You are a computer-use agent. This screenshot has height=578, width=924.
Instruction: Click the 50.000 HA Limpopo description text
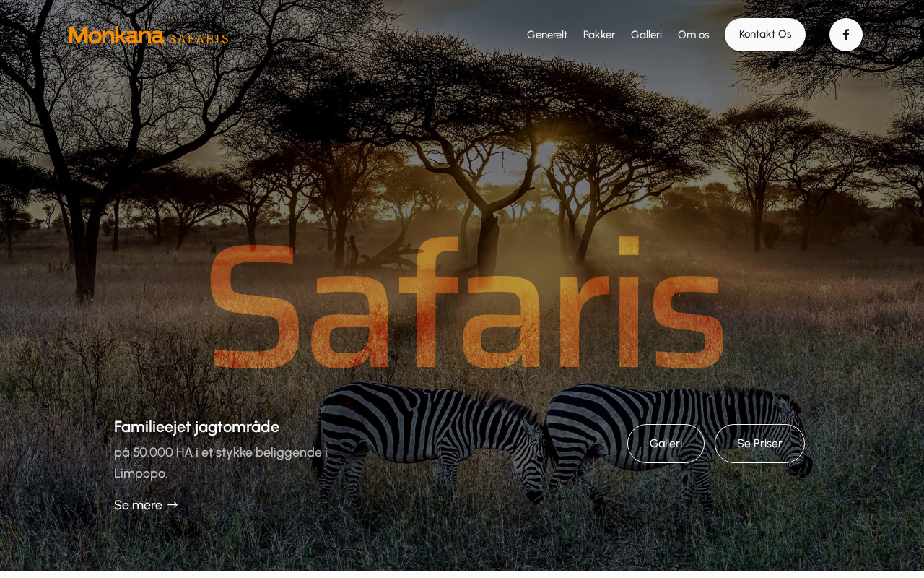click(221, 462)
